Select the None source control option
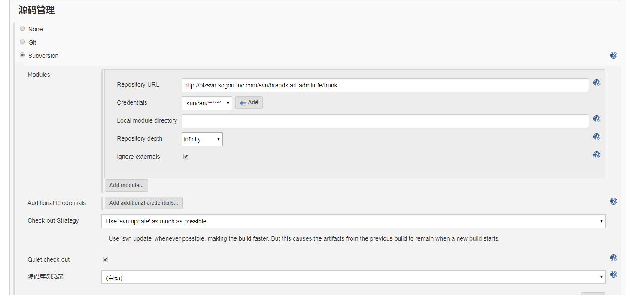This screenshot has height=295, width=644. coord(22,28)
